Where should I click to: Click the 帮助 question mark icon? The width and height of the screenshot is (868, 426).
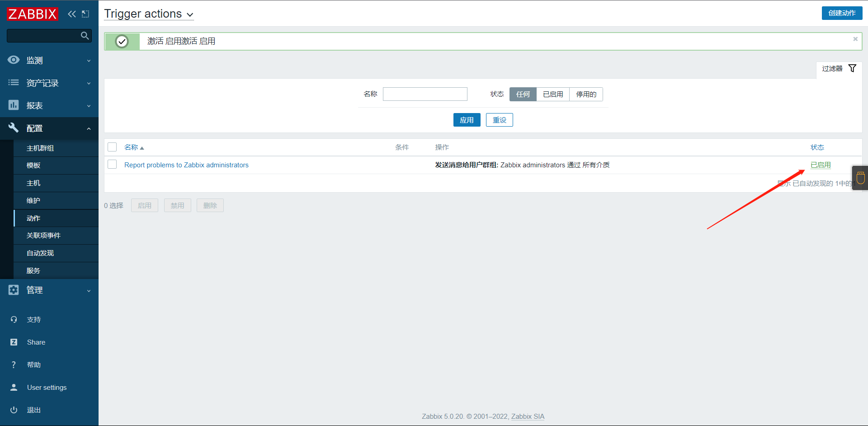[14, 365]
